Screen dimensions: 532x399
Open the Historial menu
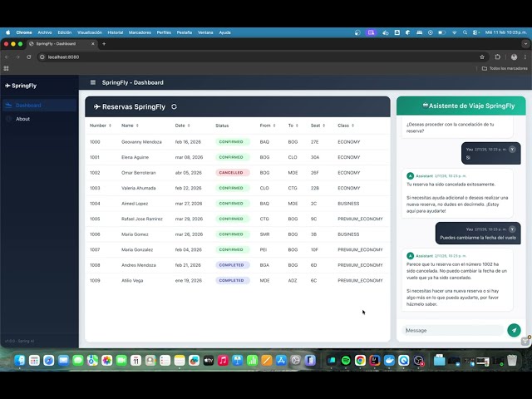point(116,32)
